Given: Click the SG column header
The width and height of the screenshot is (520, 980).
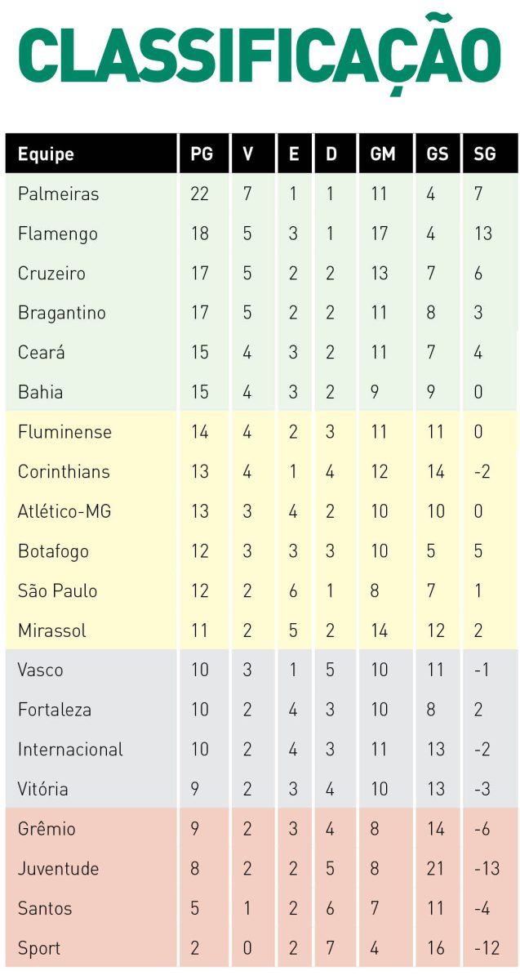Looking at the screenshot, I should coord(484,154).
